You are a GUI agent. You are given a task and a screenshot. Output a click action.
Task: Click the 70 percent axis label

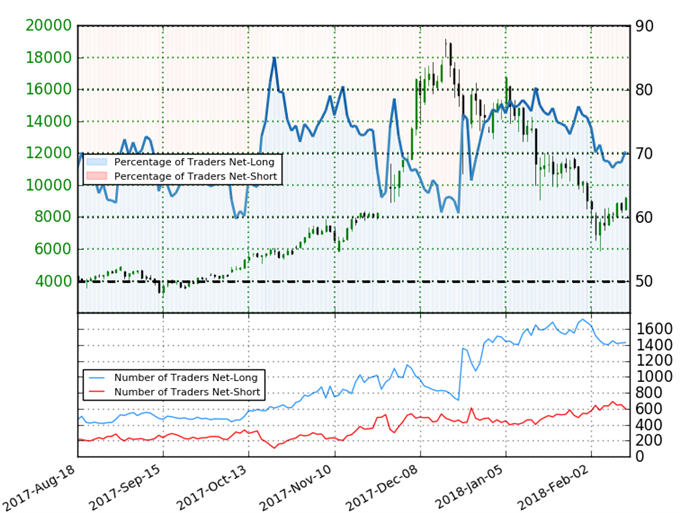[644, 154]
